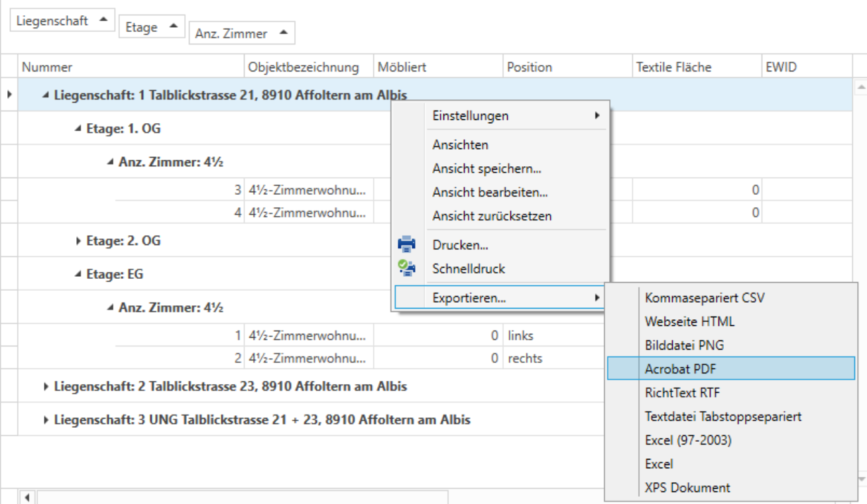
Task: Choose Ansicht zurücksetzen
Action: [502, 216]
